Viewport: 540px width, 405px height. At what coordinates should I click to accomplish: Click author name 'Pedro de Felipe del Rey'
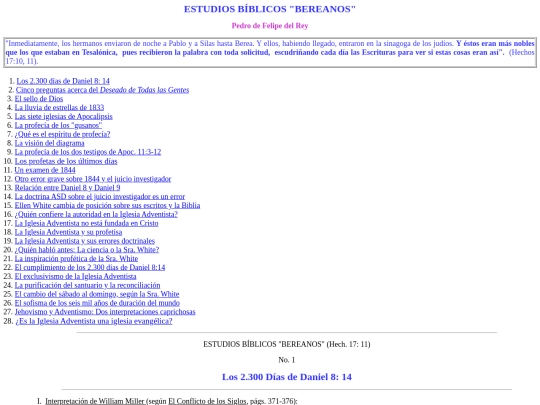(270, 26)
